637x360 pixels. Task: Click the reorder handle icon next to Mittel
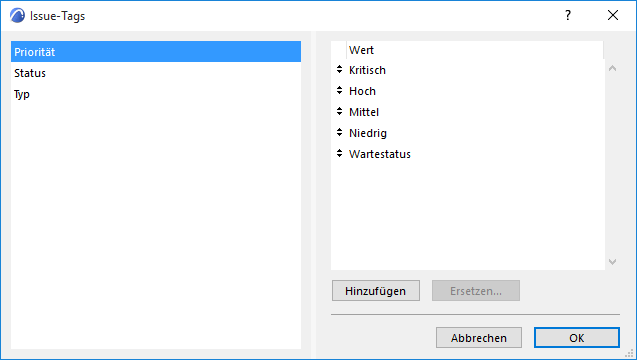[x=340, y=111]
